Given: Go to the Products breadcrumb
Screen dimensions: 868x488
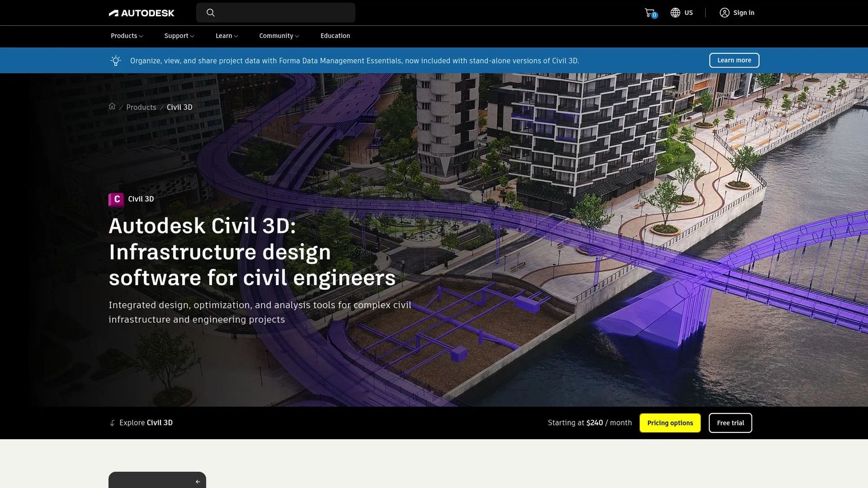Looking at the screenshot, I should [141, 107].
